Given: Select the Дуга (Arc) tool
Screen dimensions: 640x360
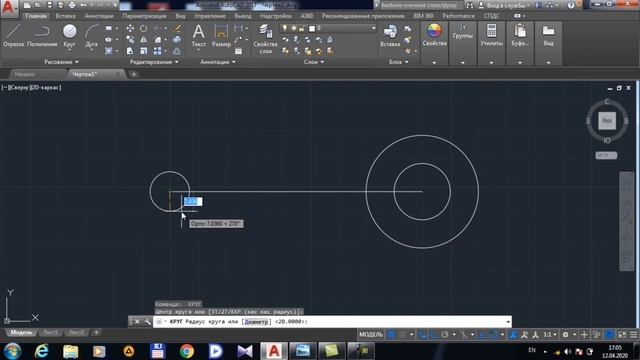Looking at the screenshot, I should pos(91,36).
